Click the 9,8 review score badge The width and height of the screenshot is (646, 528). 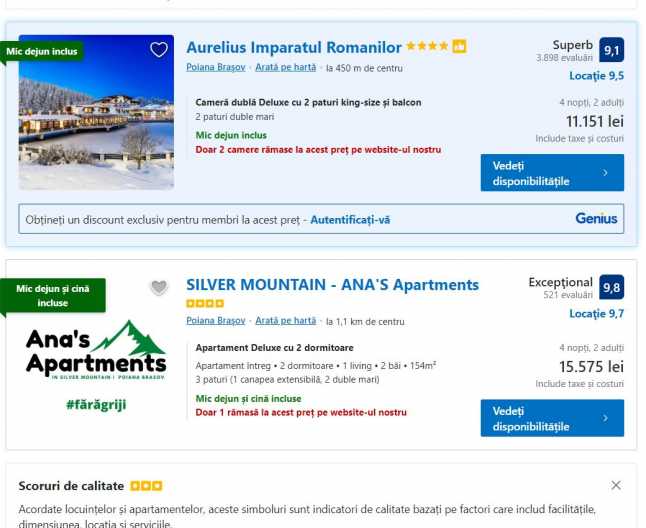coord(611,288)
